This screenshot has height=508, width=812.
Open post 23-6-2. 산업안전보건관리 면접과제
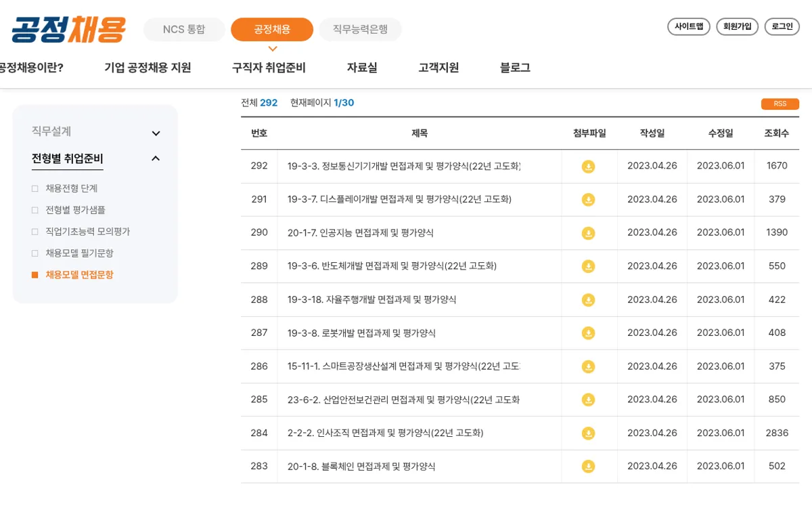coord(404,400)
